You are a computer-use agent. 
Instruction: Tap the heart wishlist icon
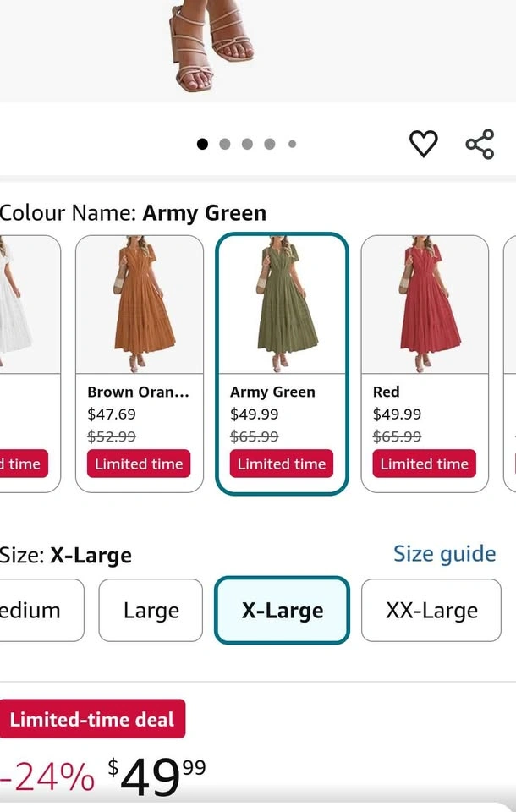coord(424,144)
